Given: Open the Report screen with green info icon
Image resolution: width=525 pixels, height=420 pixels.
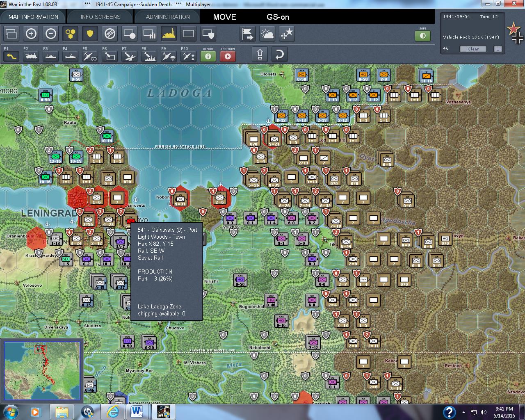Looking at the screenshot, I should coord(208,57).
